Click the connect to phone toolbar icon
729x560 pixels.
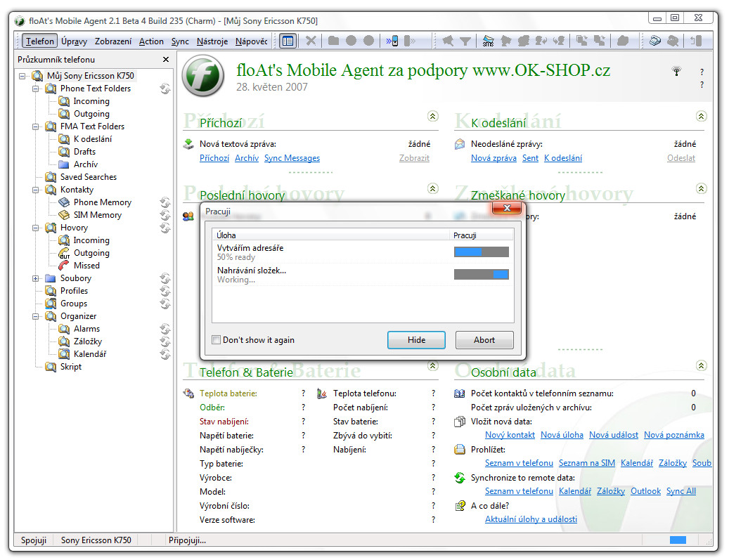392,41
